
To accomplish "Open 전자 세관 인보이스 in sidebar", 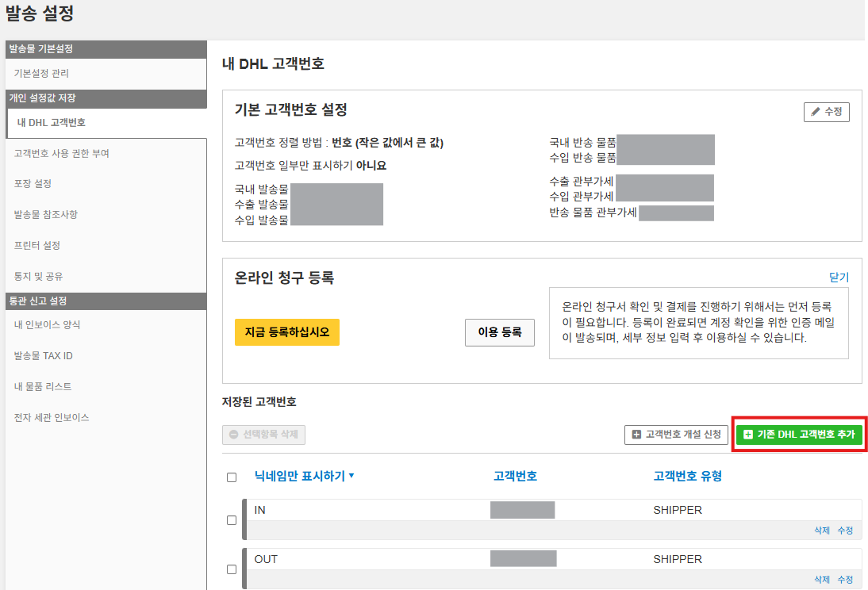I will pos(52,417).
